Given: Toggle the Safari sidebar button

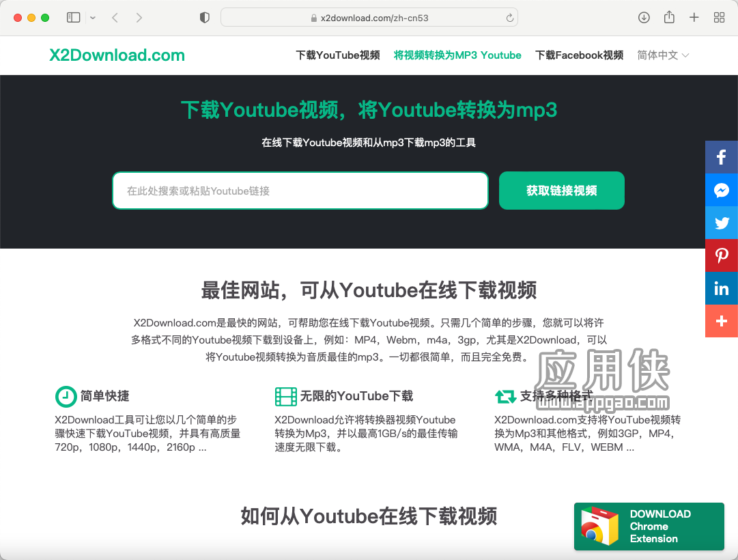Looking at the screenshot, I should (x=74, y=18).
